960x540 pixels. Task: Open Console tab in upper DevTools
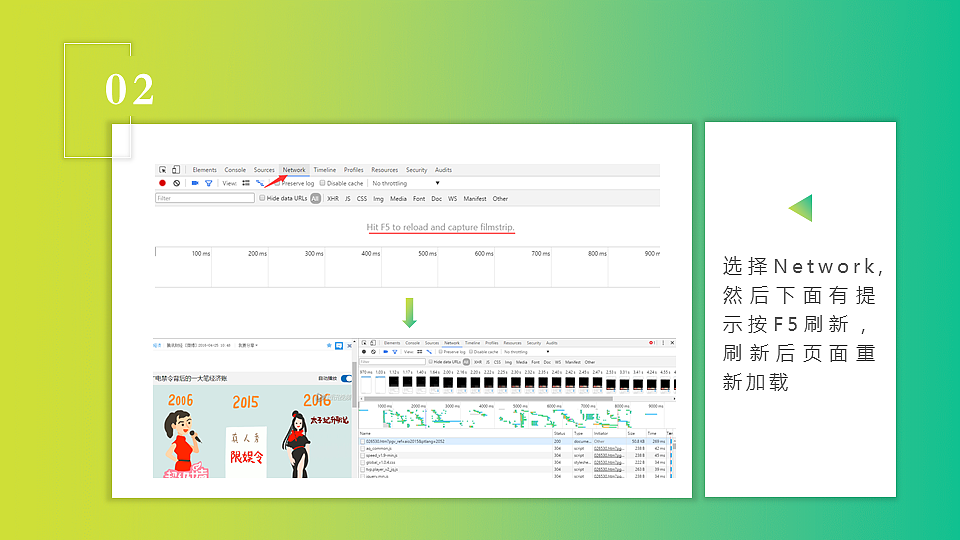(235, 170)
